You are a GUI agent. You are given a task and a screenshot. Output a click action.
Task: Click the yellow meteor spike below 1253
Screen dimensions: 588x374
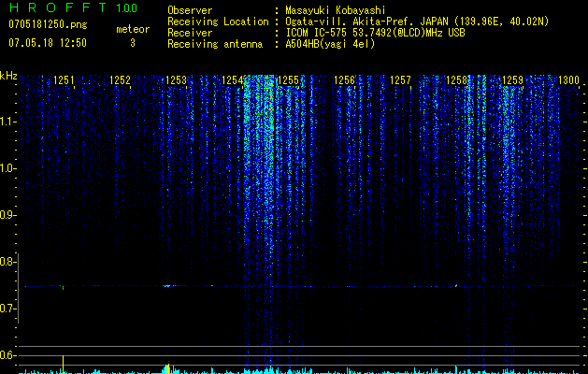(167, 368)
